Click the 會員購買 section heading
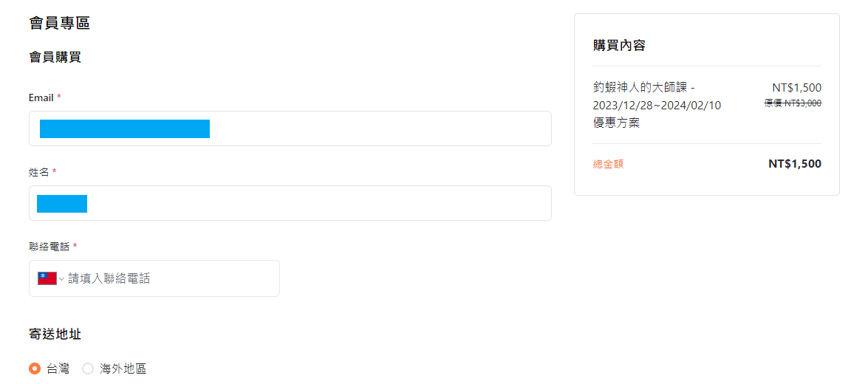Image resolution: width=868 pixels, height=384 pixels. [x=55, y=57]
